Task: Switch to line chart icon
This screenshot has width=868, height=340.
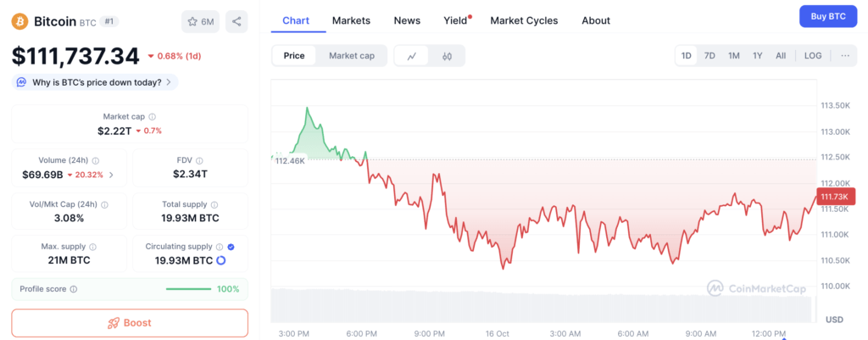Action: point(412,56)
